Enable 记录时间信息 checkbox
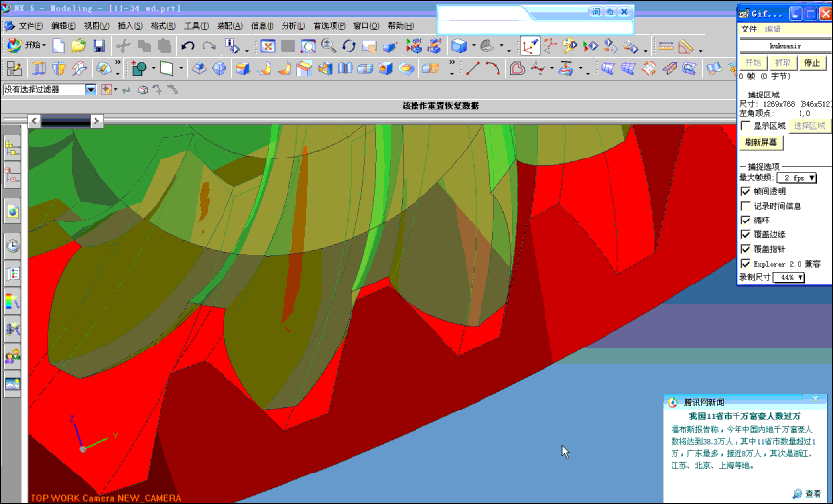The width and height of the screenshot is (833, 504). click(x=746, y=206)
